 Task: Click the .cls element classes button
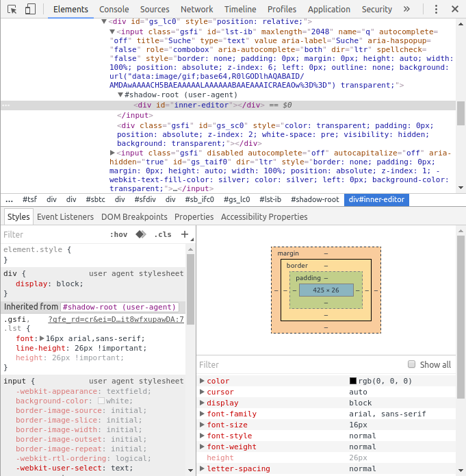(x=163, y=234)
